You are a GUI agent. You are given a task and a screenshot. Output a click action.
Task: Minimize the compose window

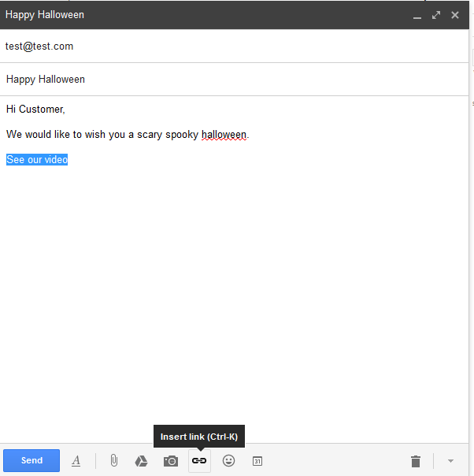click(x=417, y=15)
